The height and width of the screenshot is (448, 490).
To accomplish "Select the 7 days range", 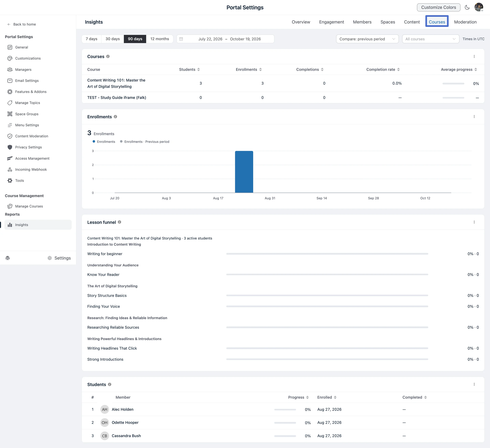I will point(91,39).
